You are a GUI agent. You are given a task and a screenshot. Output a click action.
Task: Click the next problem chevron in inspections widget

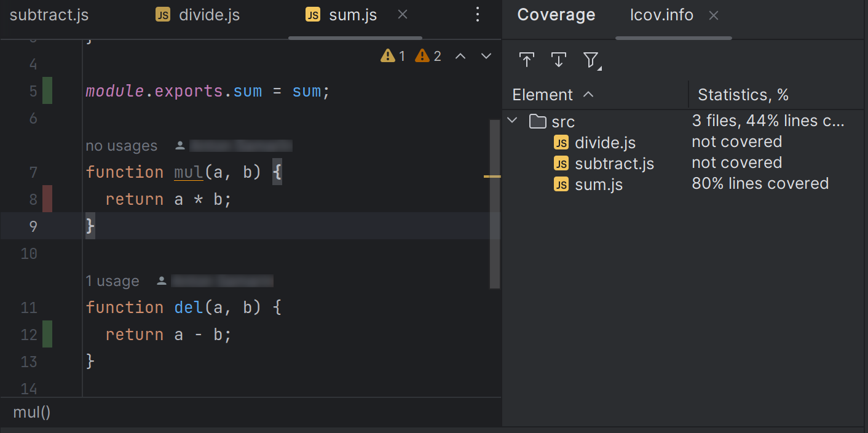[x=486, y=55]
